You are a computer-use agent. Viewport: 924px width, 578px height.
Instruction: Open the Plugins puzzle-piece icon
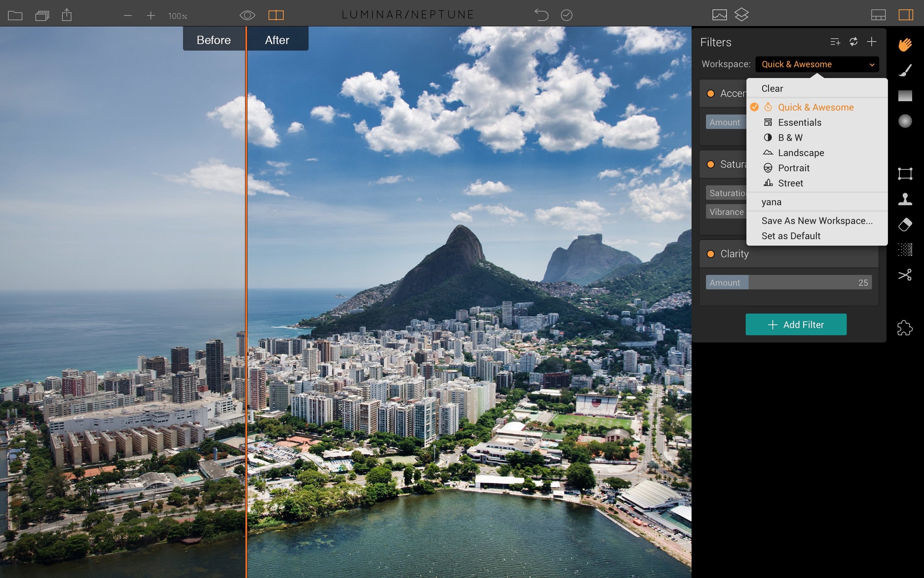(905, 328)
